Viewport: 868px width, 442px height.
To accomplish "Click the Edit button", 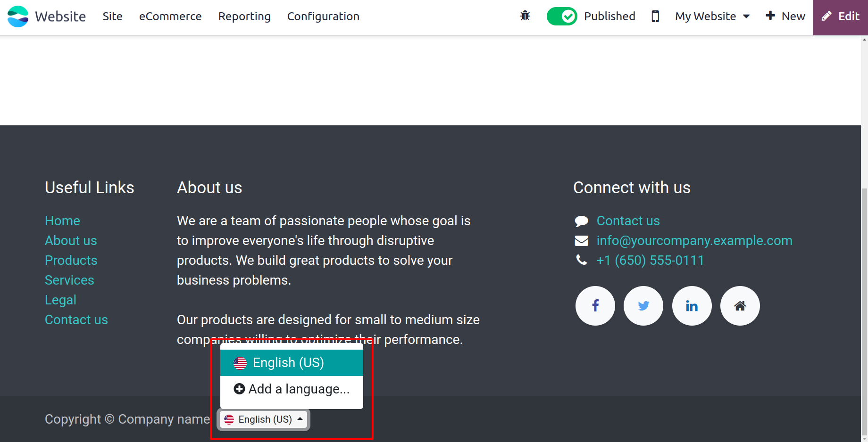I will tap(841, 16).
